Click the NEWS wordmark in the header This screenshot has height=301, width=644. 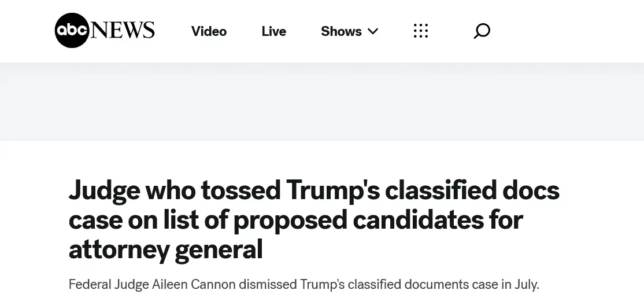[x=123, y=31]
